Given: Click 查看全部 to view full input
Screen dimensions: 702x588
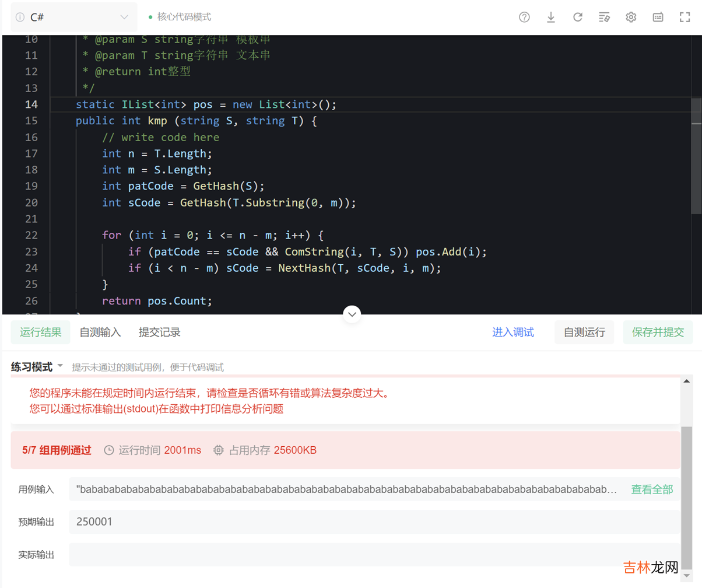Looking at the screenshot, I should pyautogui.click(x=652, y=489).
